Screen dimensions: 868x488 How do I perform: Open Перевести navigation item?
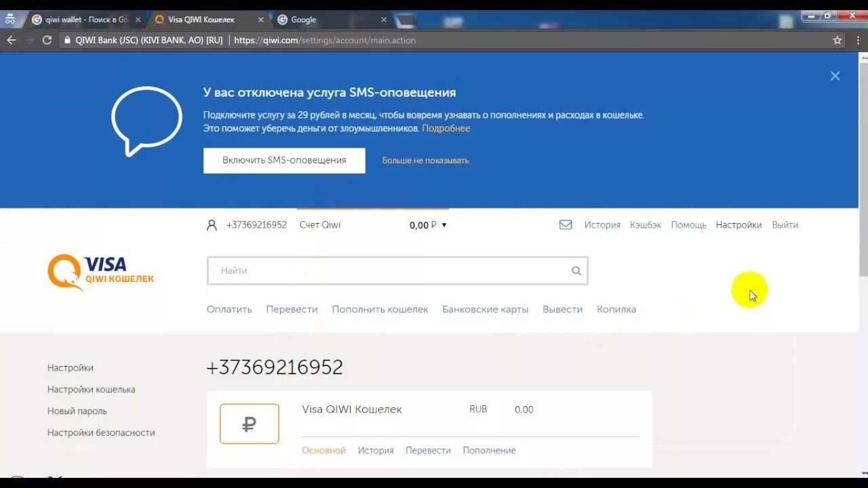[292, 309]
